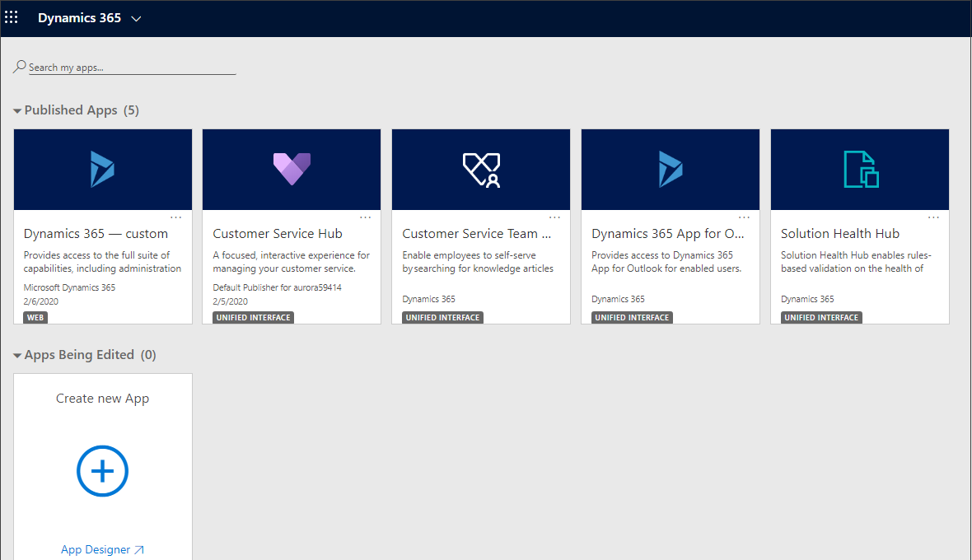Open the Office 365 app launcher waffle icon
972x560 pixels.
[x=12, y=16]
